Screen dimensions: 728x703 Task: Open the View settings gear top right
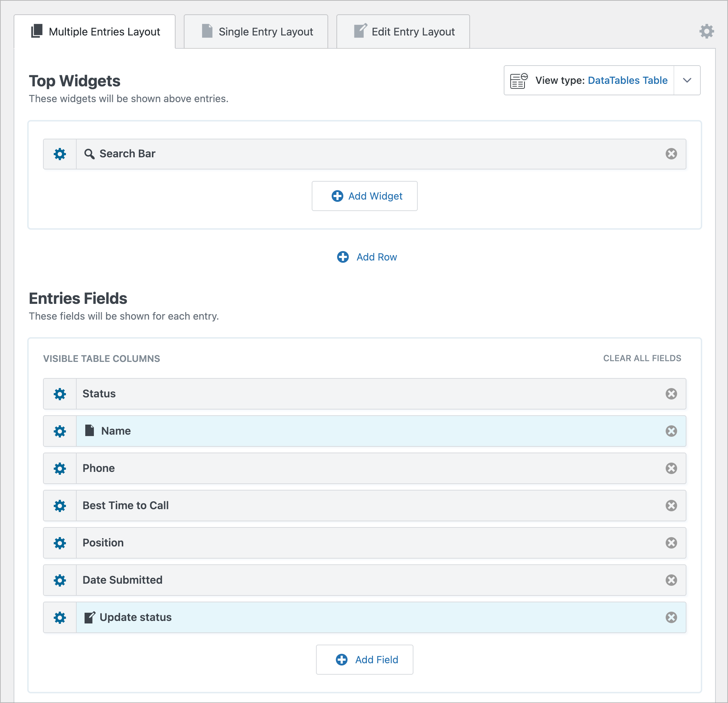pos(707,31)
